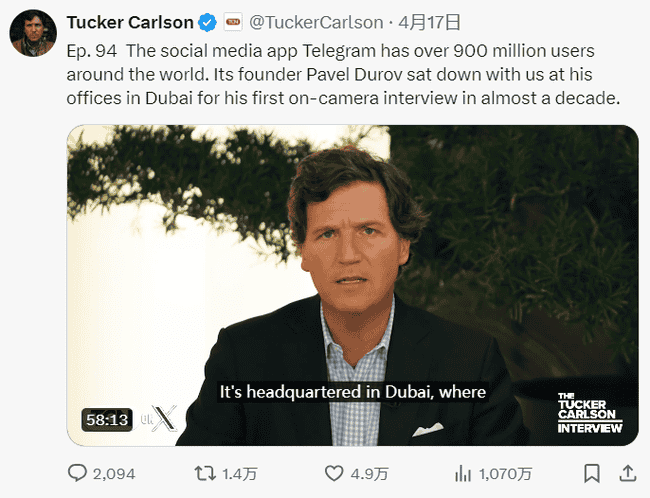Repost the tweet using the retweet icon
650x498 pixels.
pos(204,473)
